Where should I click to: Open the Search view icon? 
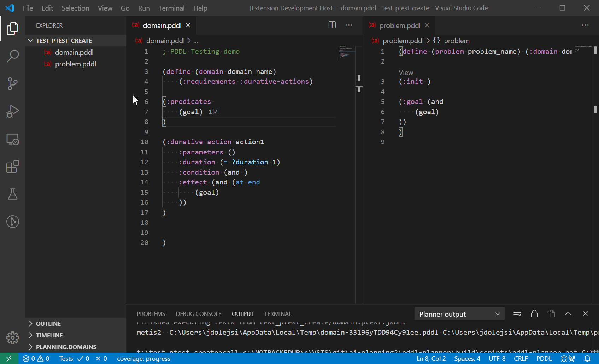point(12,56)
